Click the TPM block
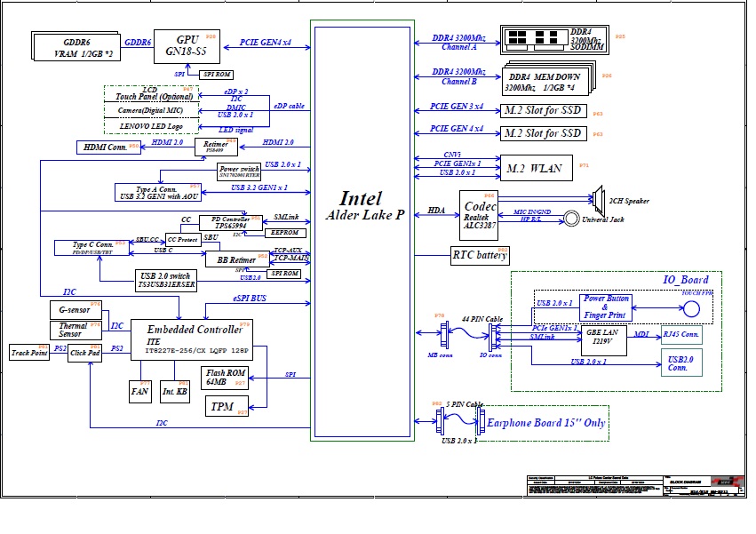Image resolution: width=756 pixels, height=534 pixels. coord(227,406)
